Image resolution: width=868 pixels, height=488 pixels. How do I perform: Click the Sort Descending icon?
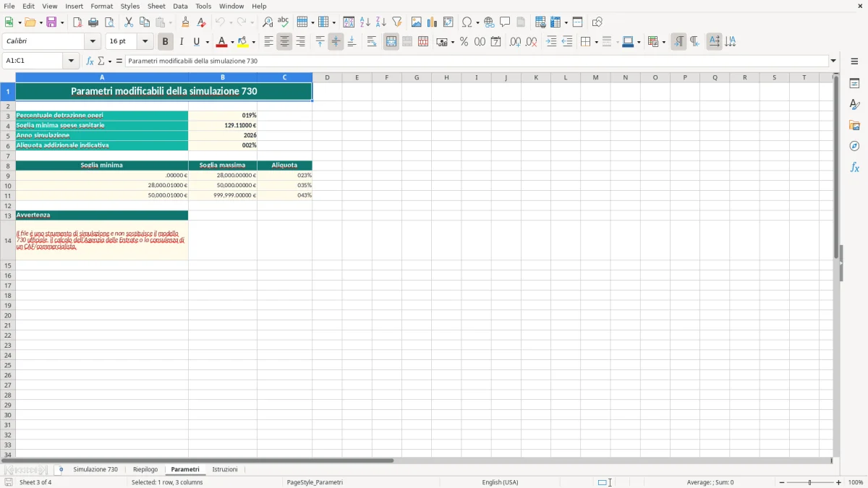(380, 22)
